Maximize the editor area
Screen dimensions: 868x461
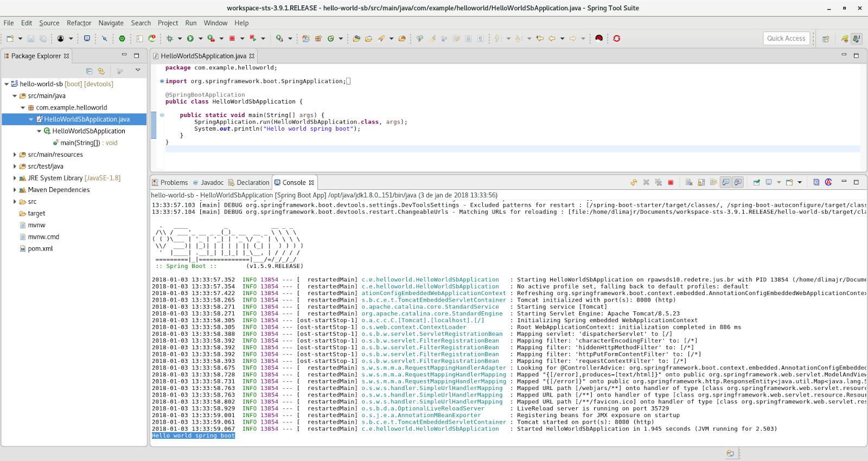point(856,55)
